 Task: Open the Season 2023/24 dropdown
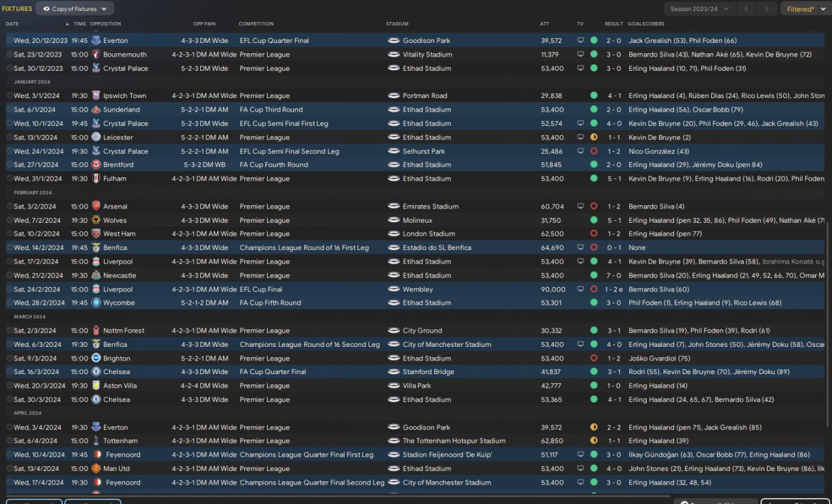(x=700, y=9)
